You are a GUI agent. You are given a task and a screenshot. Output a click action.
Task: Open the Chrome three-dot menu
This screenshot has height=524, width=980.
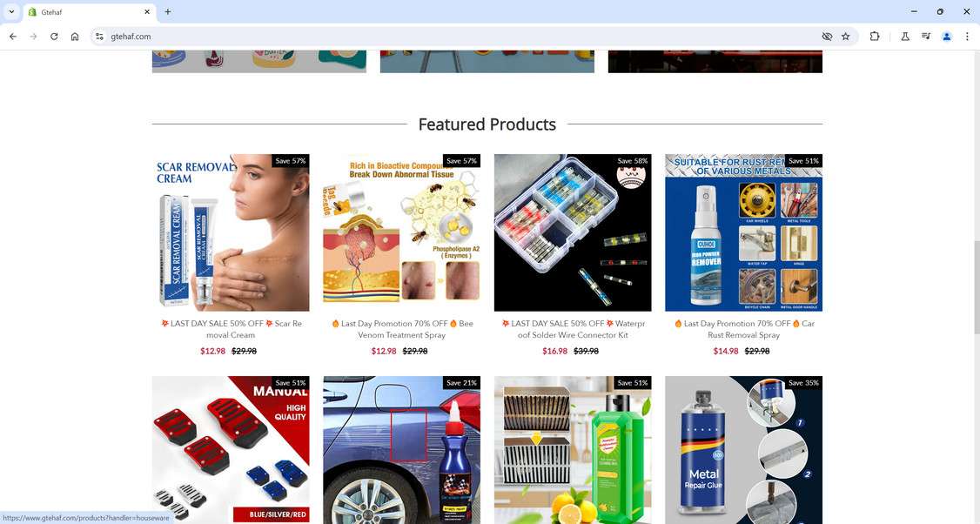967,37
